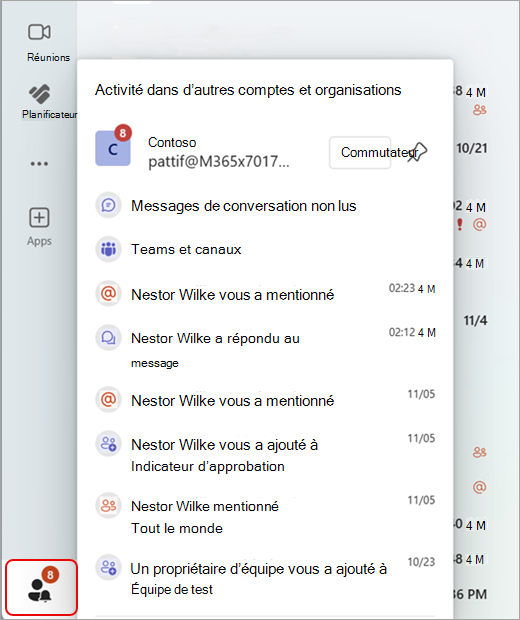520x620 pixels.
Task: Click the reply icon beside Nestor Wilke a répondu
Action: (108, 338)
